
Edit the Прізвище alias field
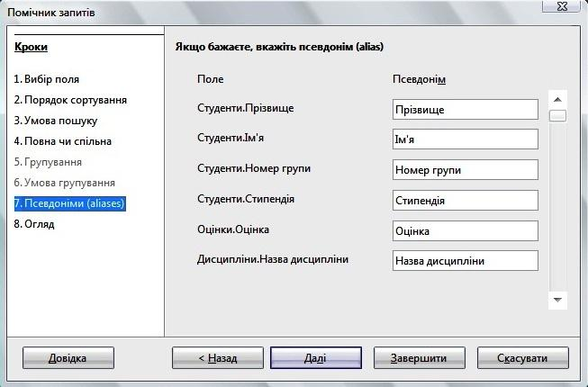point(466,110)
